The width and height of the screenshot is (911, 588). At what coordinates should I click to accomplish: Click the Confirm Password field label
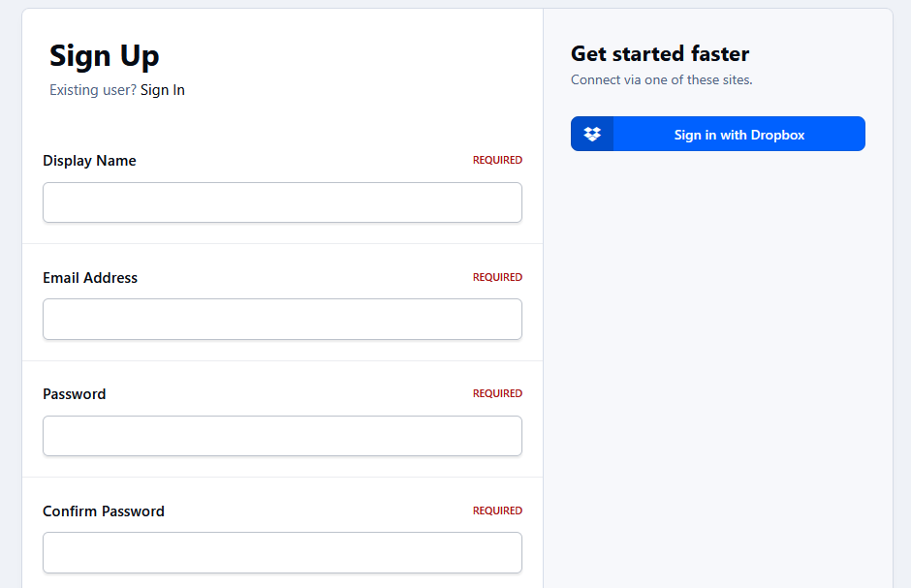[x=104, y=511]
